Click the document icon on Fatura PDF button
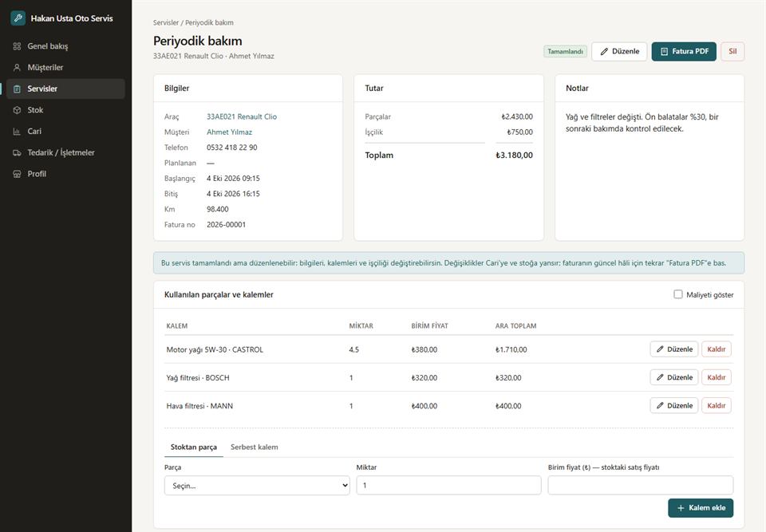Screen dimensions: 766x532 click(665, 51)
